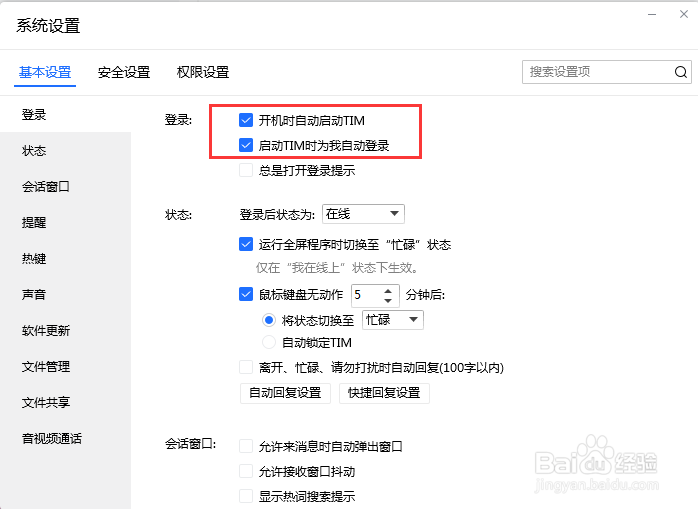Toggle 运行全屏程序时切换至忙碌状态 checkbox
Screen dimensions: 698x509
246,244
